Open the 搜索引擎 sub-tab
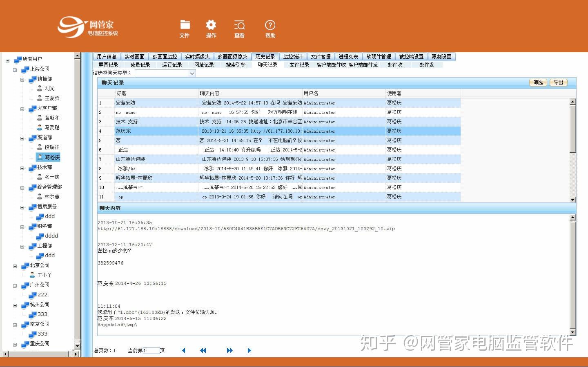 (x=236, y=65)
